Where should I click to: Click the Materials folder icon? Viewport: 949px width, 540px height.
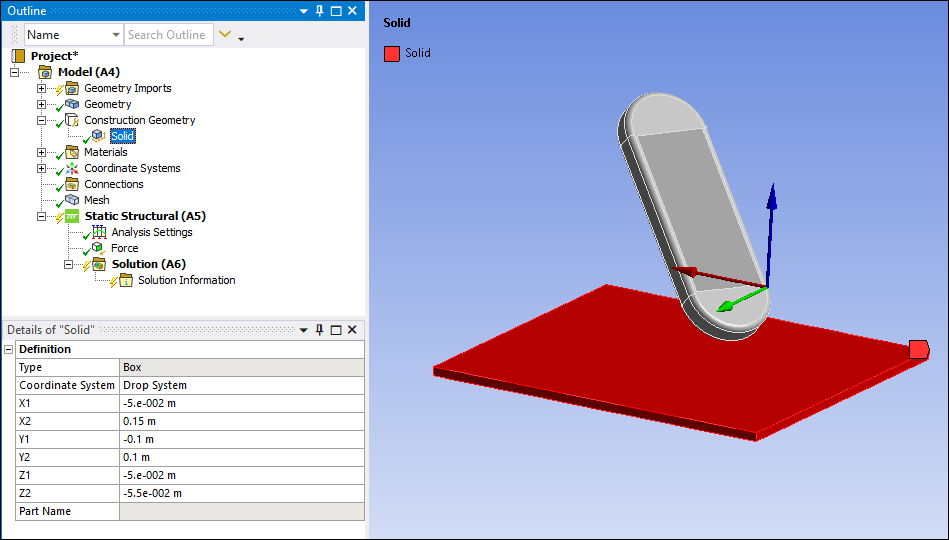tap(72, 152)
